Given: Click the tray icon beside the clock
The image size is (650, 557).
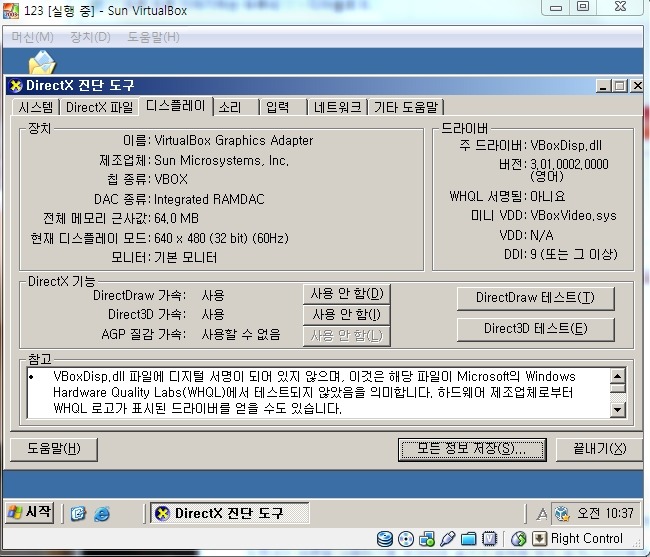Looking at the screenshot, I should pyautogui.click(x=562, y=514).
